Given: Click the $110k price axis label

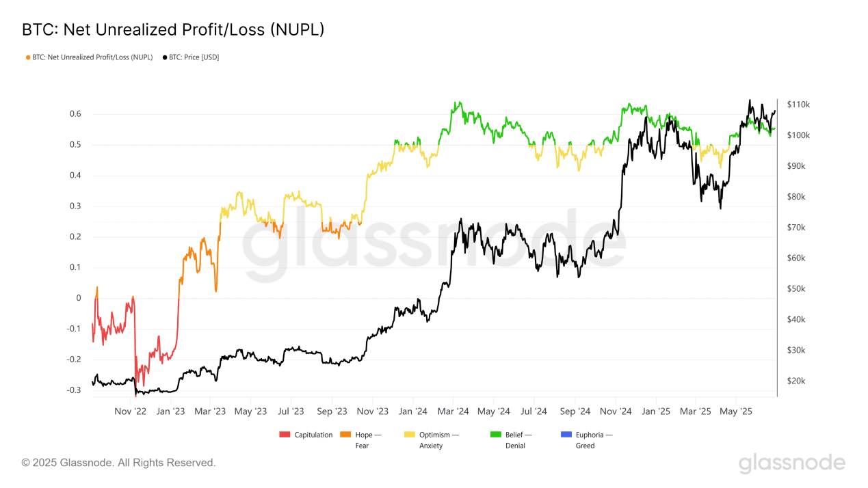Looking at the screenshot, I should click(798, 105).
